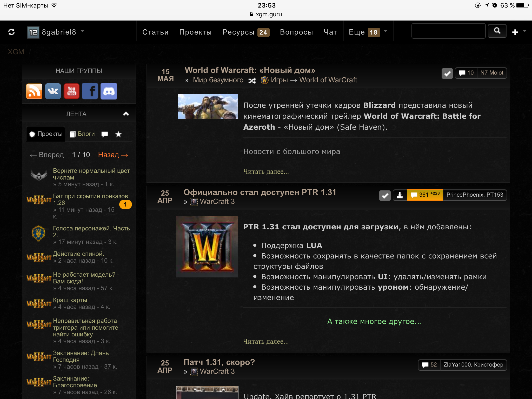Open the Чат menu item
The width and height of the screenshot is (532, 399).
pos(330,32)
